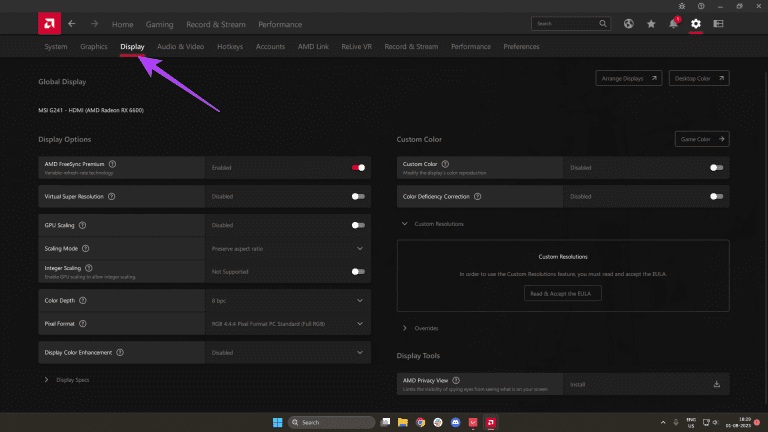This screenshot has width=768, height=432.
Task: Click the Windows Start button
Action: click(x=277, y=422)
